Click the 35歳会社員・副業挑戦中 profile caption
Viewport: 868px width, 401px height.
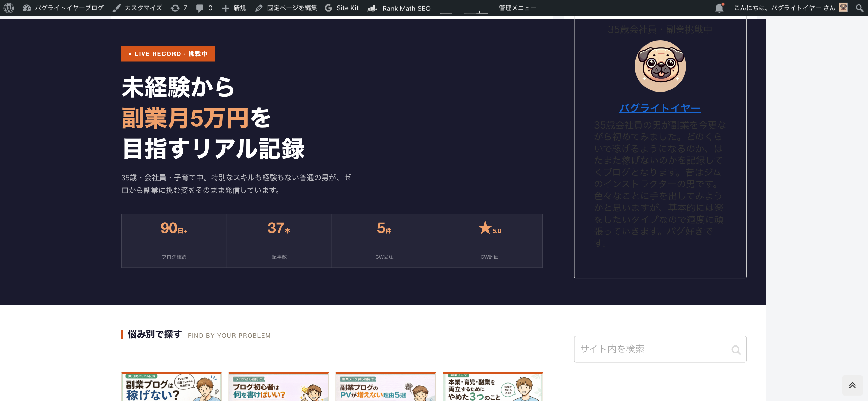(660, 30)
